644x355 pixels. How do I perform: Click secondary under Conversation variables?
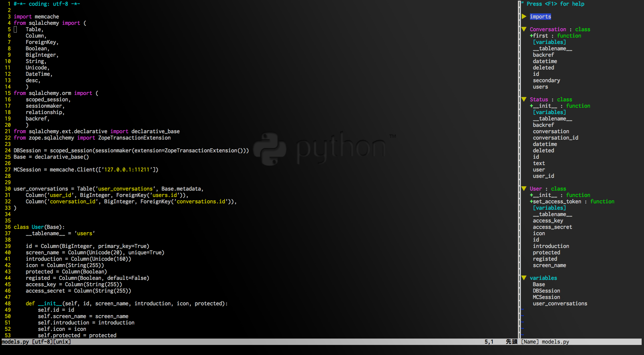coord(546,80)
